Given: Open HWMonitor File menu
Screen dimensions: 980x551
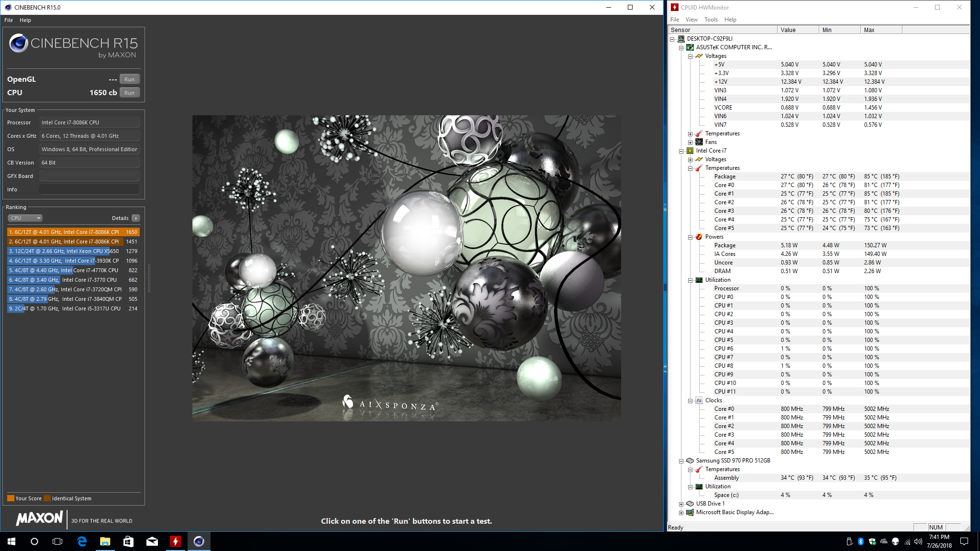Looking at the screenshot, I should 675,20.
